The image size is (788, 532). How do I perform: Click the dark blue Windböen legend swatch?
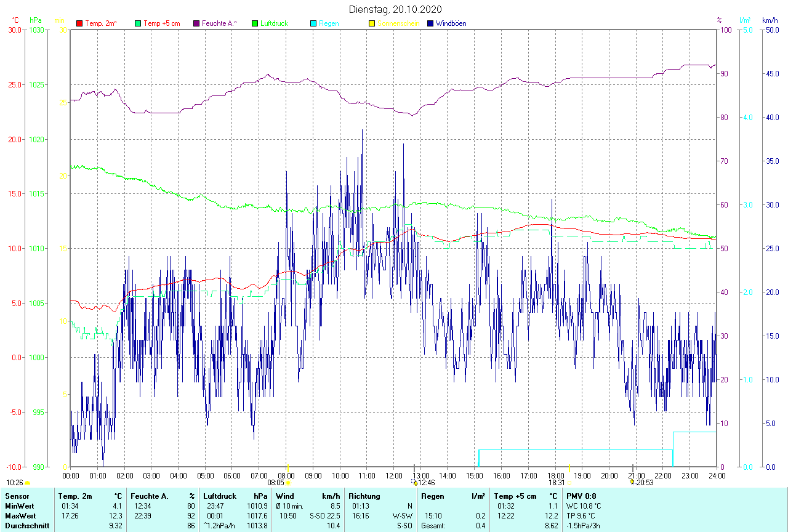tap(430, 23)
